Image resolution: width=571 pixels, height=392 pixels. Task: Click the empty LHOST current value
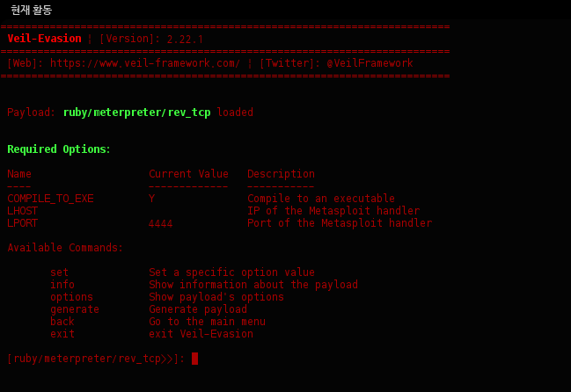(x=188, y=211)
